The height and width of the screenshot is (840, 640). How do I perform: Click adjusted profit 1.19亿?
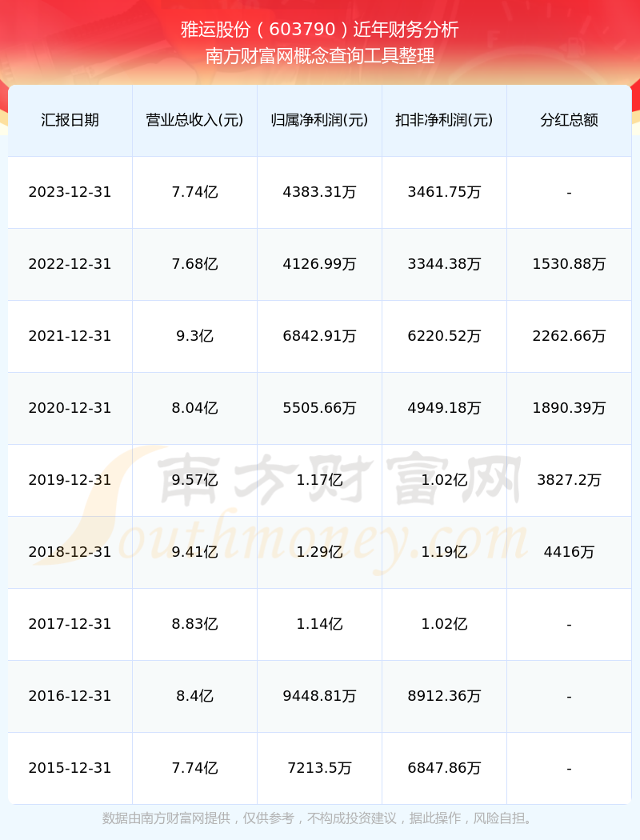point(445,552)
